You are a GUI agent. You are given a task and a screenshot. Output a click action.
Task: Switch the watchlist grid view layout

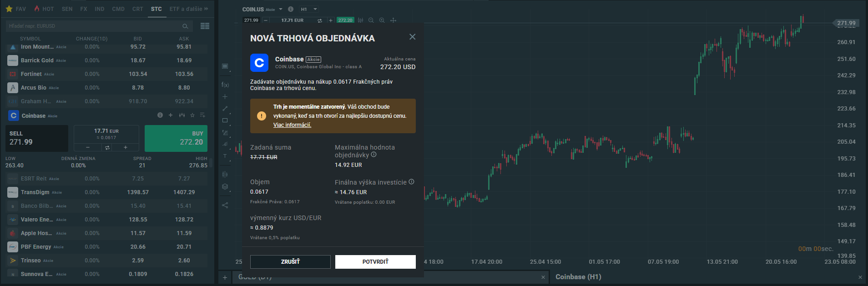coord(205,26)
